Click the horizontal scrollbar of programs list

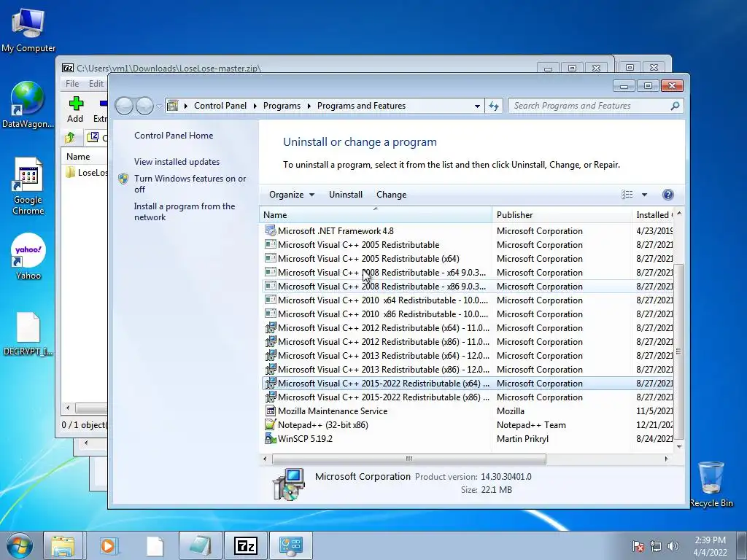409,459
